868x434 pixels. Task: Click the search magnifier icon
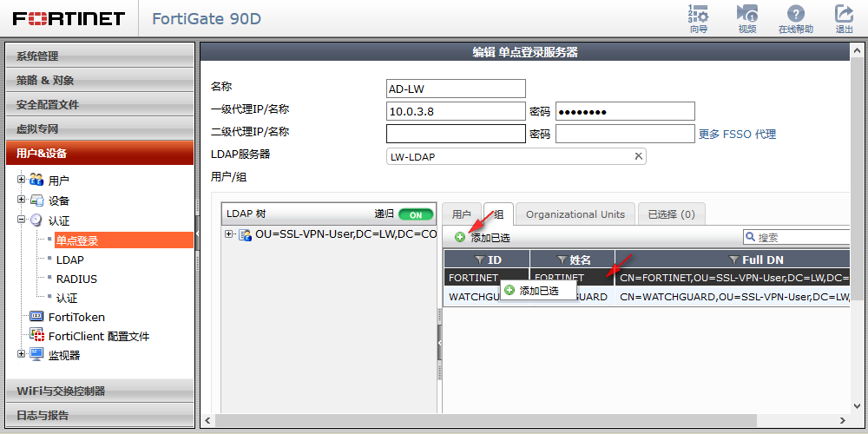tap(751, 237)
